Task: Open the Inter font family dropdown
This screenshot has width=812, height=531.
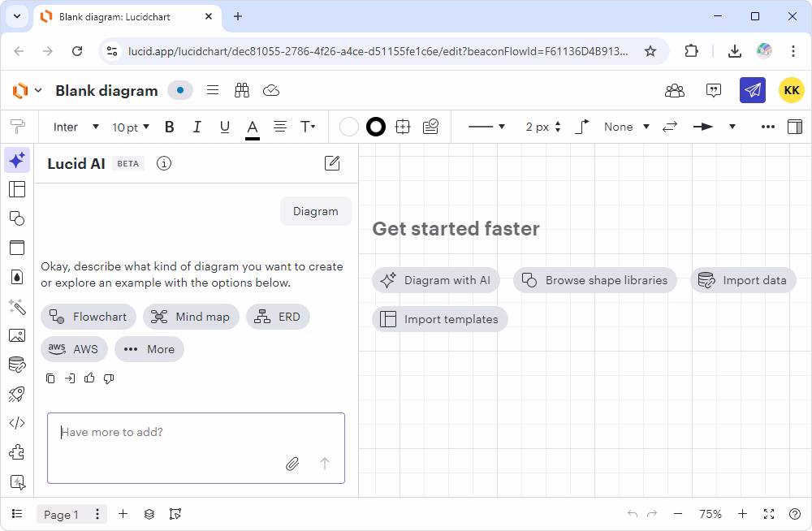Action: pyautogui.click(x=76, y=127)
